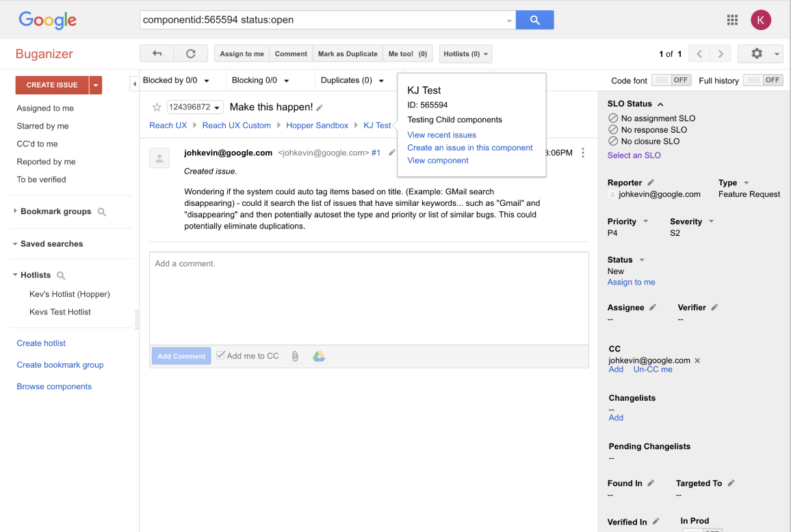Open the Priority dropdown arrow
This screenshot has width=791, height=532.
click(646, 222)
